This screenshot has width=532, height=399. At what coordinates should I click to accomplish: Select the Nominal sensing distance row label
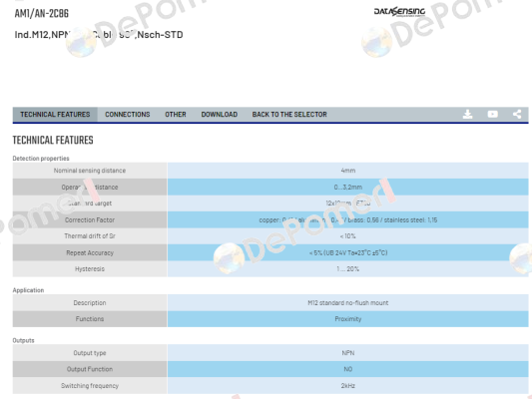click(90, 171)
